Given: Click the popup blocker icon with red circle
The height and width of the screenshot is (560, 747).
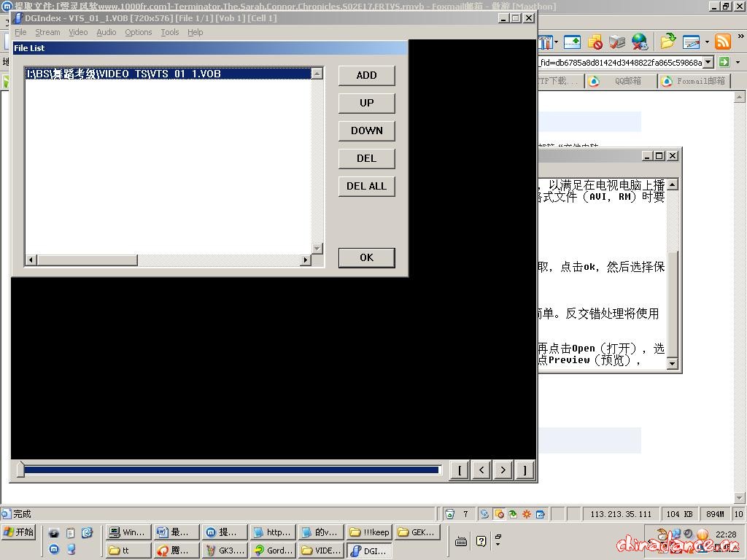Looking at the screenshot, I should 595,42.
